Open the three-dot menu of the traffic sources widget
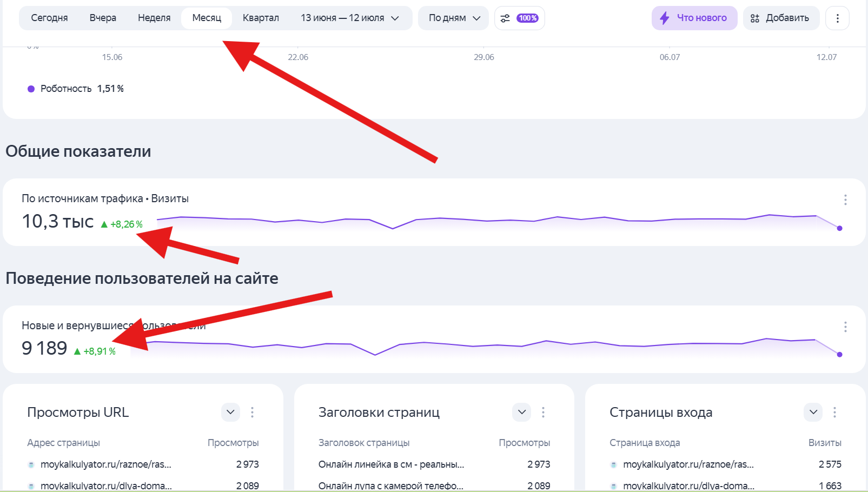The image size is (868, 492). click(845, 200)
